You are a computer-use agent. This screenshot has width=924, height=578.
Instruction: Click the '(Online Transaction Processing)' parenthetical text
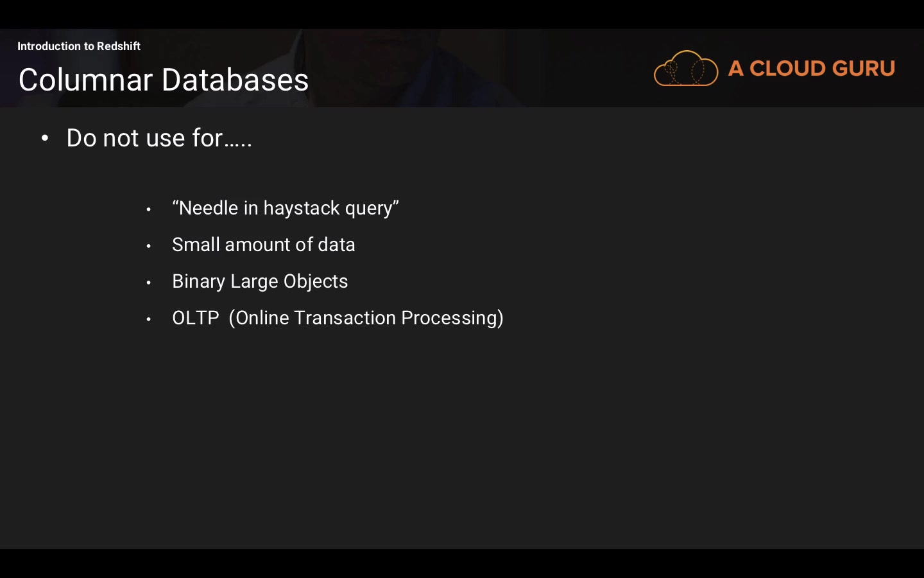[366, 318]
